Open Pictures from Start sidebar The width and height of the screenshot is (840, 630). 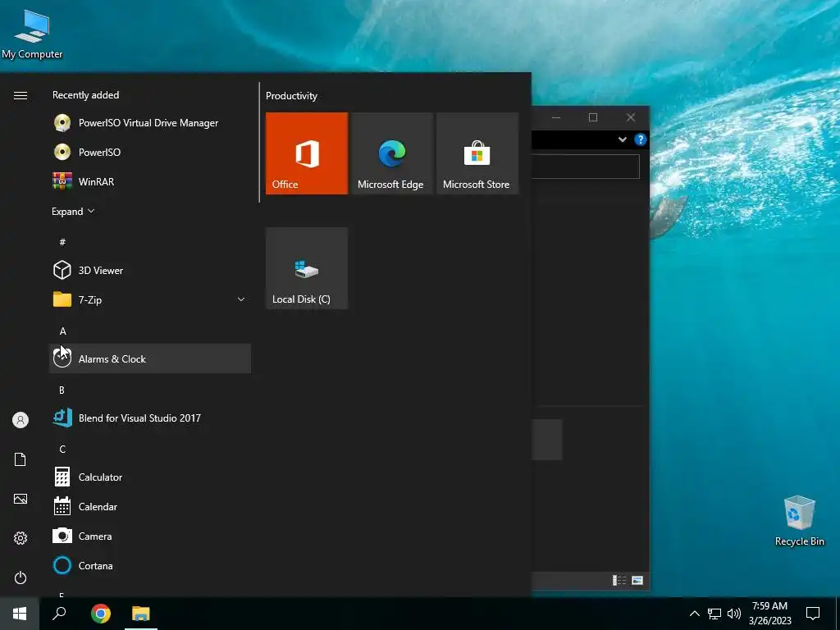coord(21,499)
